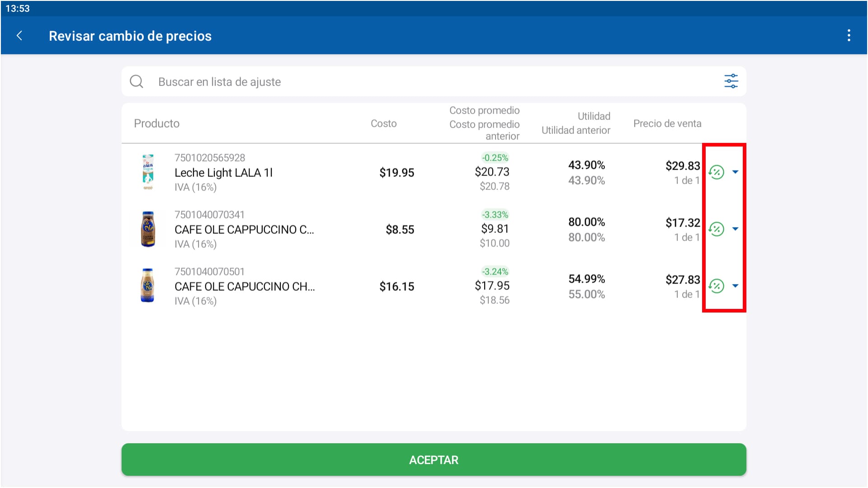Select the CAFE OLE CAPUCCINO CH... bottle image
This screenshot has height=488, width=868.
click(x=148, y=286)
